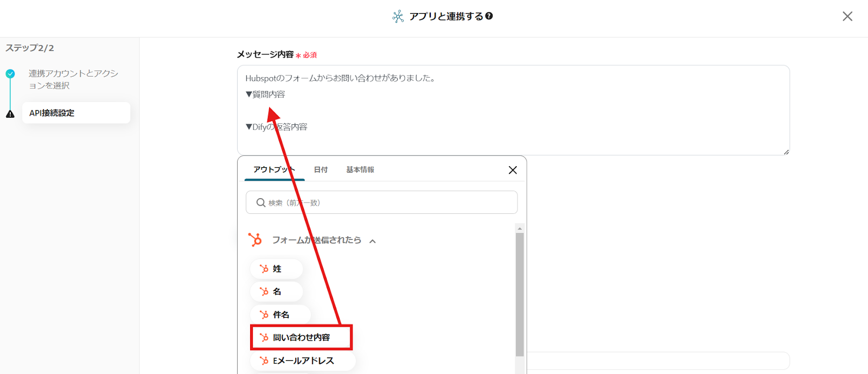Switch to the アウトプット tab
The width and height of the screenshot is (868, 374).
[x=274, y=170]
